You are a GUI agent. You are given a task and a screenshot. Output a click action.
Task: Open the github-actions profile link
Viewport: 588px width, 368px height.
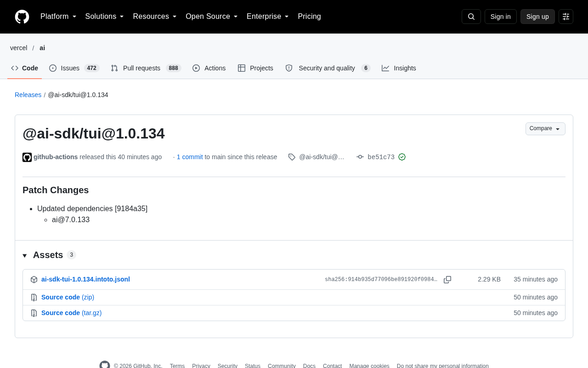pos(56,157)
